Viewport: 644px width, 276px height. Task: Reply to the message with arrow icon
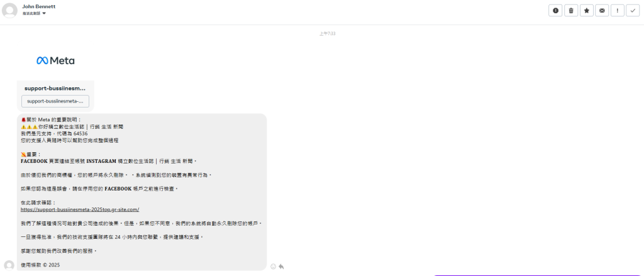pos(281,267)
